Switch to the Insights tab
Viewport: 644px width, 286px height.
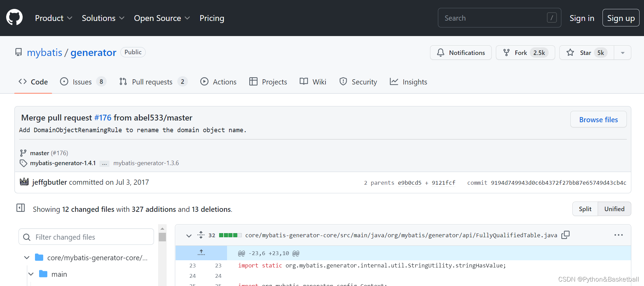408,82
